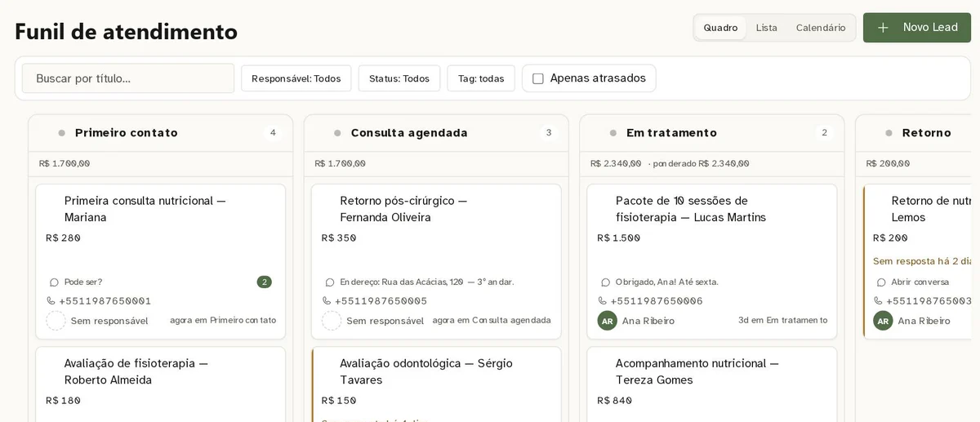The width and height of the screenshot is (980, 422).
Task: Click the Primeiro contato column title
Action: 127,133
